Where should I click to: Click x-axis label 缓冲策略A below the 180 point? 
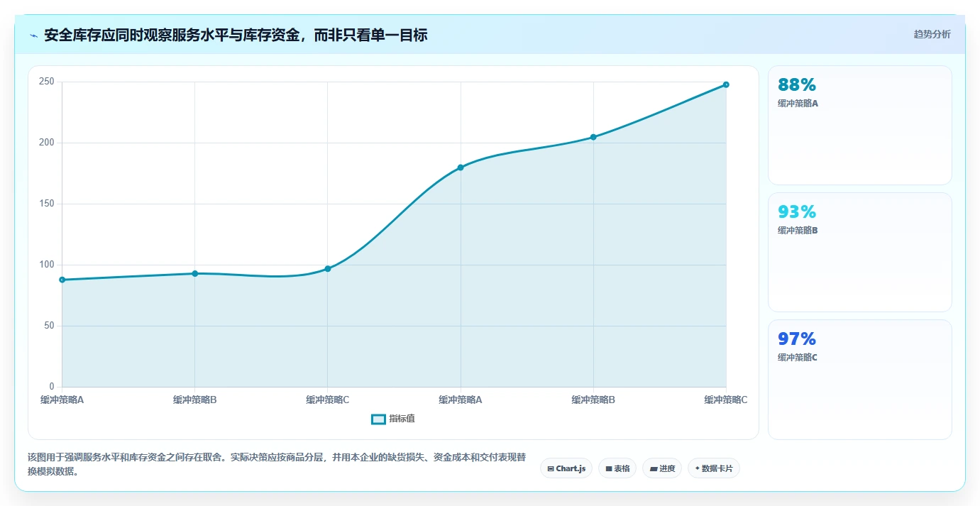click(461, 400)
